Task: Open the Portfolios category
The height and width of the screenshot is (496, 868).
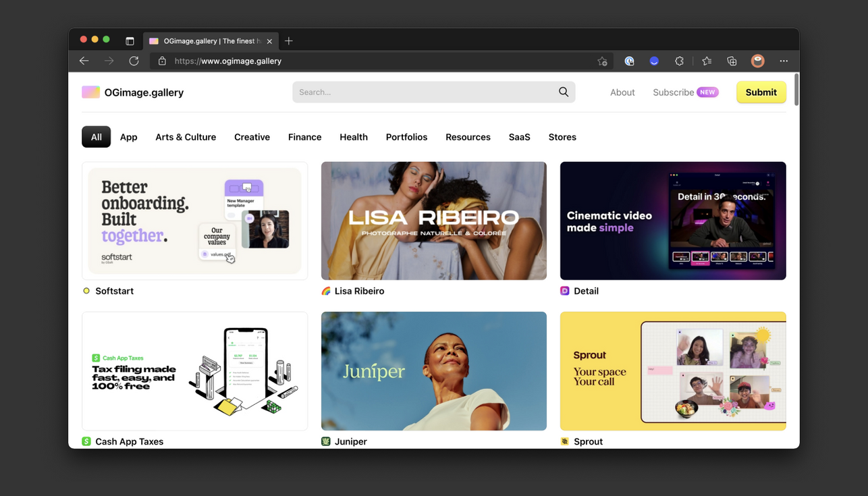Action: click(x=406, y=137)
